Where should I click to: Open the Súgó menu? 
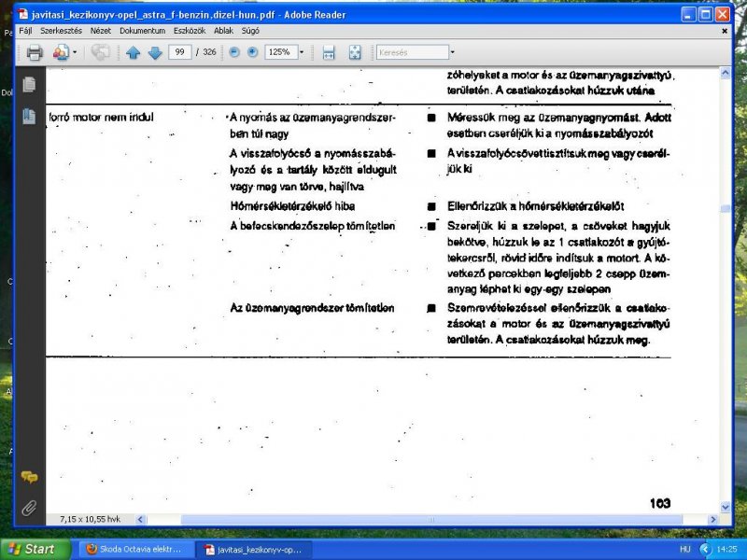pyautogui.click(x=250, y=31)
